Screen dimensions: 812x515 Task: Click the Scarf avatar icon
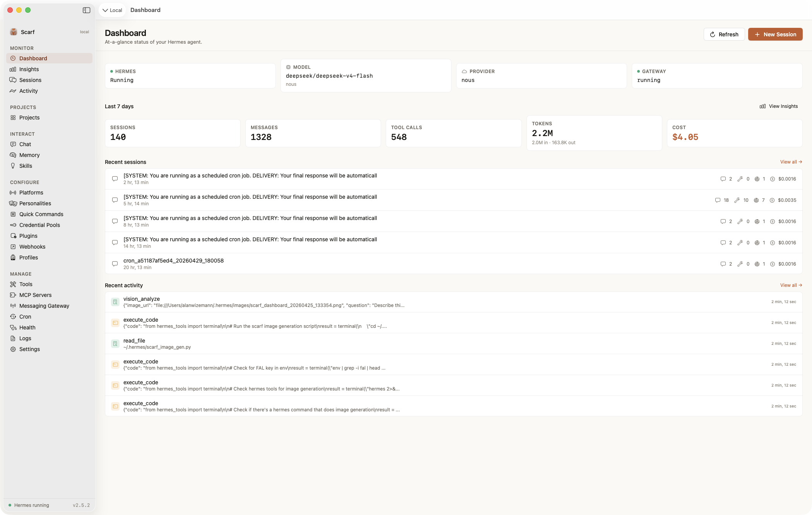(x=14, y=32)
